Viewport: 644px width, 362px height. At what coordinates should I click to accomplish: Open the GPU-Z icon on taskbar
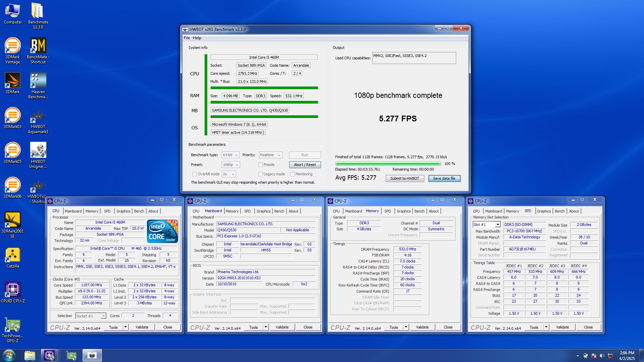tap(71, 355)
